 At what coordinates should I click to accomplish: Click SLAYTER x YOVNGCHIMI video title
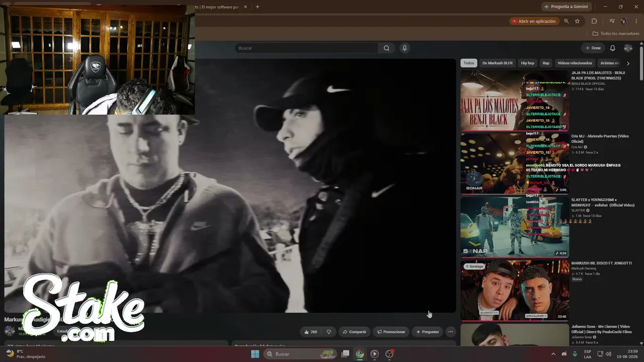click(x=603, y=202)
